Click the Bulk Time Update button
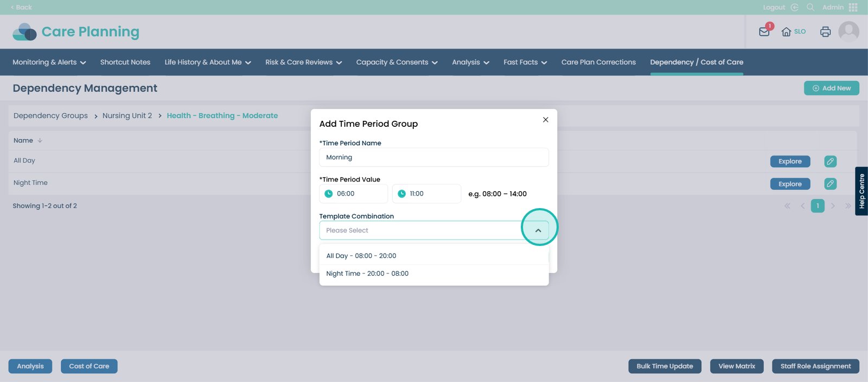868x382 pixels. pyautogui.click(x=665, y=366)
